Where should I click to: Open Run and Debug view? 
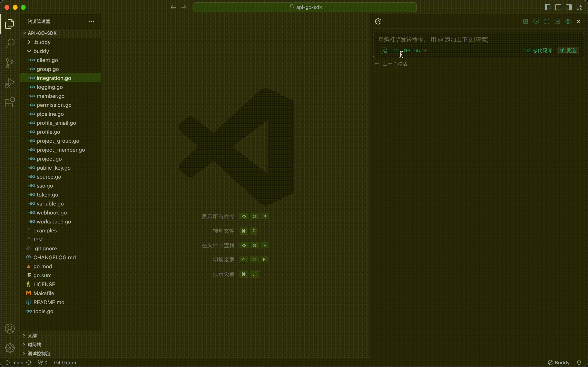tap(9, 83)
